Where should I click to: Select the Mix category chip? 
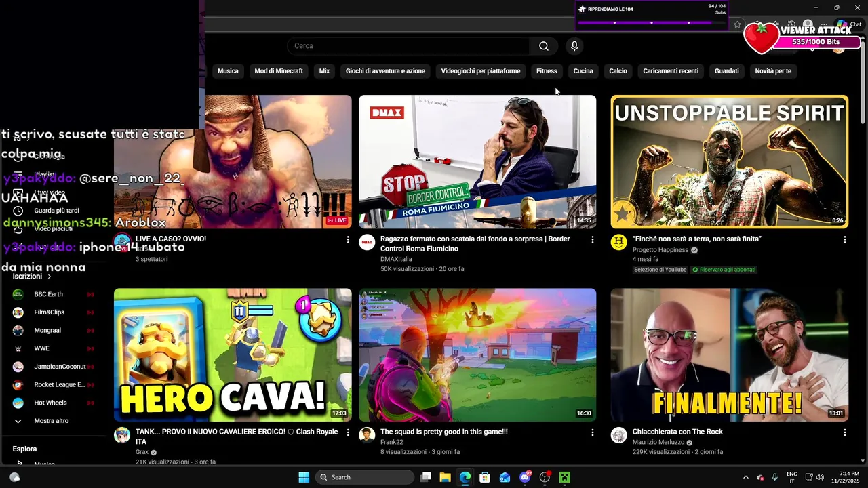[324, 71]
